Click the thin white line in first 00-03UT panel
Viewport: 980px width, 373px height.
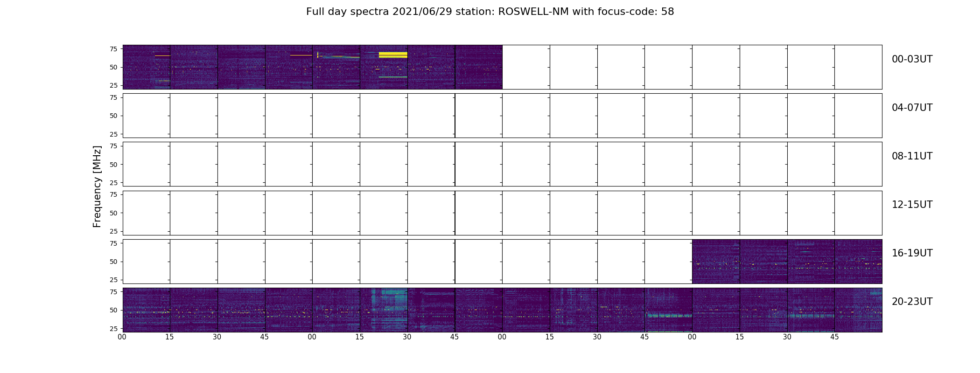pyautogui.click(x=162, y=56)
